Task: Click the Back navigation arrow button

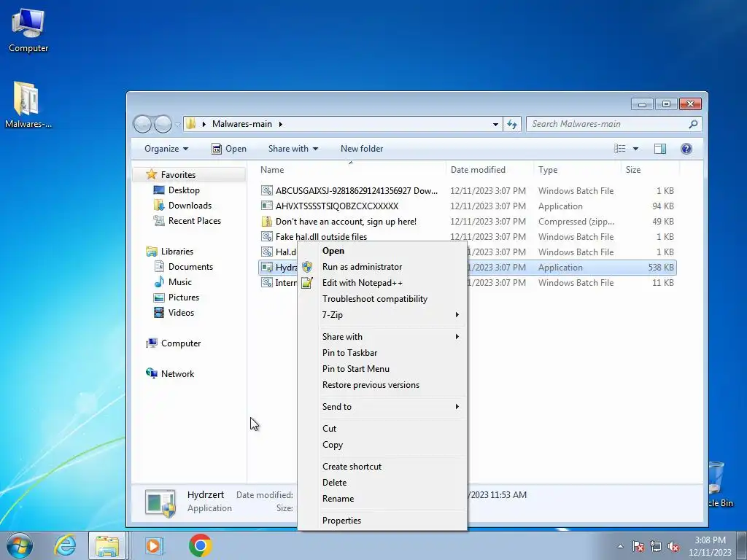Action: (142, 124)
